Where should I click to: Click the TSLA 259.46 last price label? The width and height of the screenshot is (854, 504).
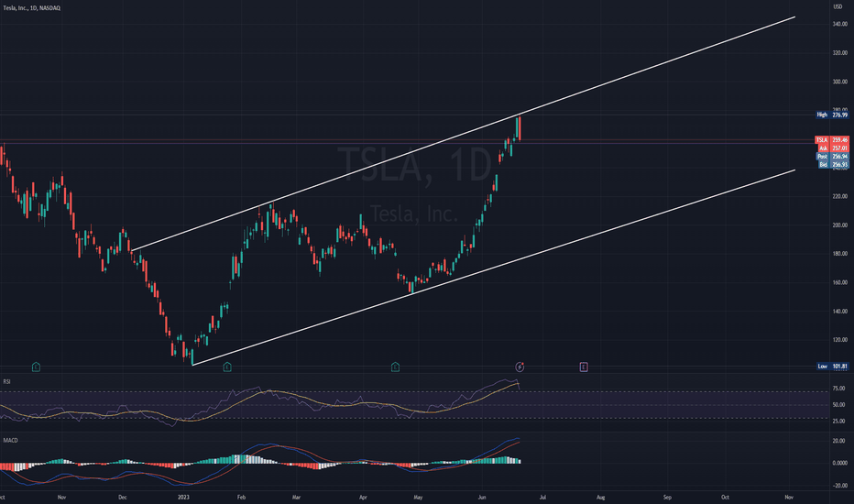[832, 140]
